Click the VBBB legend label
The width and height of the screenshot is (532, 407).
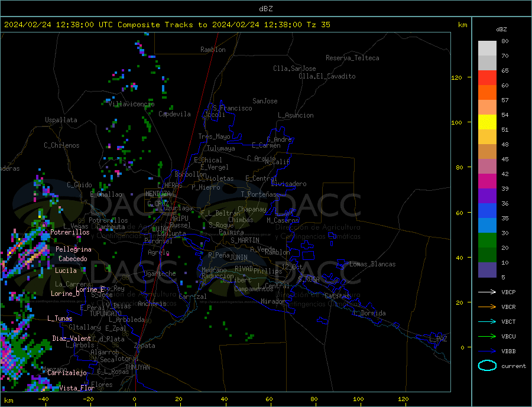pos(508,351)
